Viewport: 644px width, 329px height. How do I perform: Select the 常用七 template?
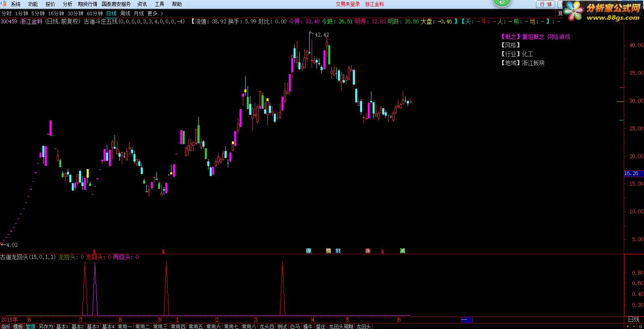pos(231,326)
